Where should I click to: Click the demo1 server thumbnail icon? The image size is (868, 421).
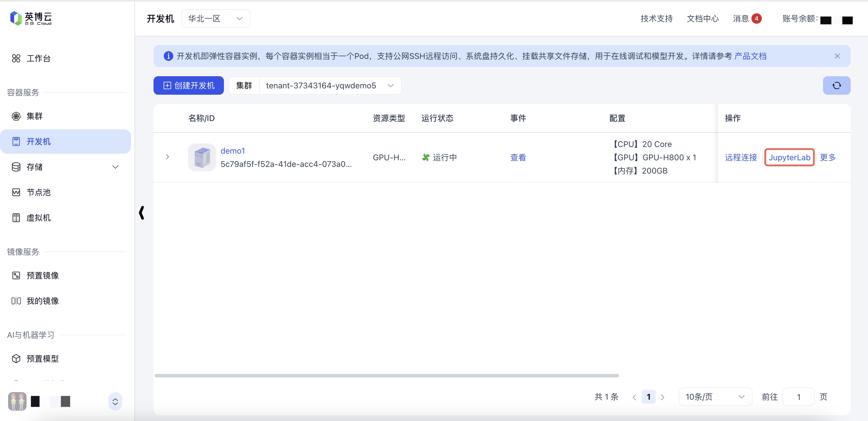(201, 157)
